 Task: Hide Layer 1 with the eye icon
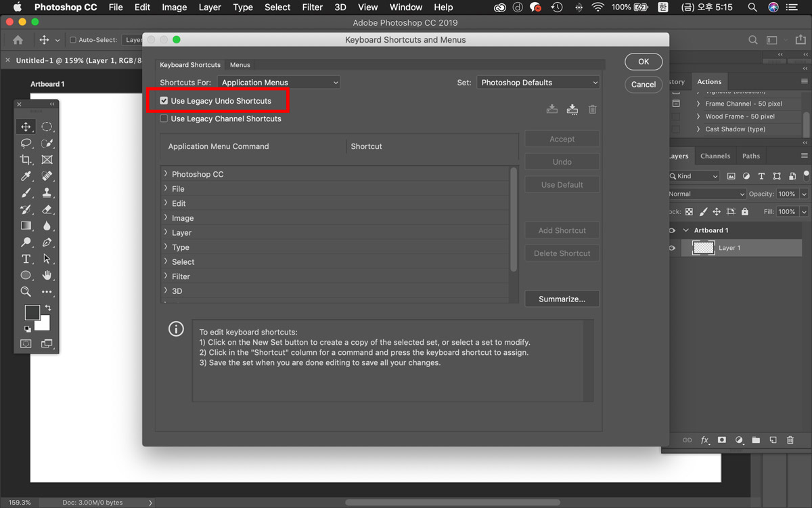[x=672, y=248]
